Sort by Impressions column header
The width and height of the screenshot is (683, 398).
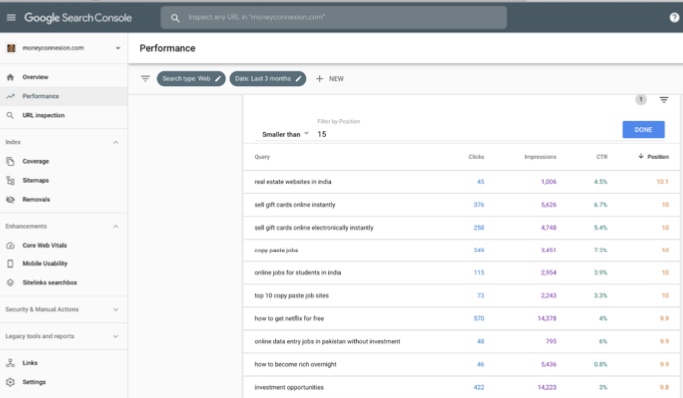coord(540,157)
